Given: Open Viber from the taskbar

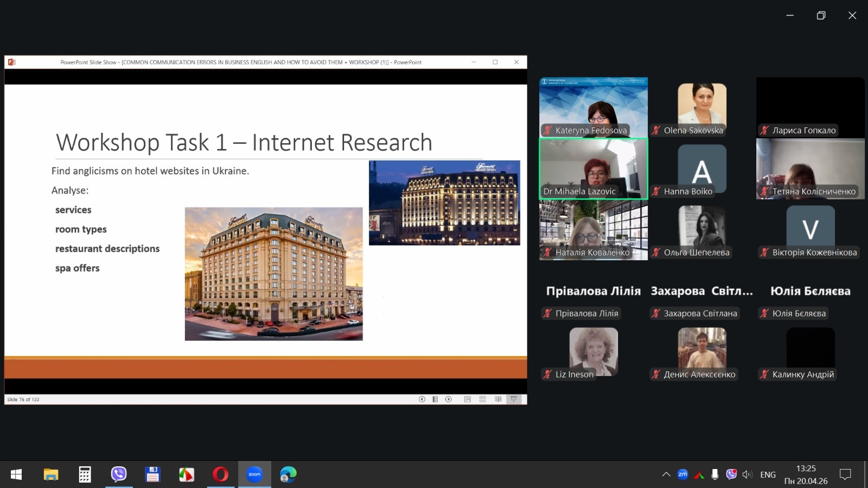Looking at the screenshot, I should coord(118,474).
